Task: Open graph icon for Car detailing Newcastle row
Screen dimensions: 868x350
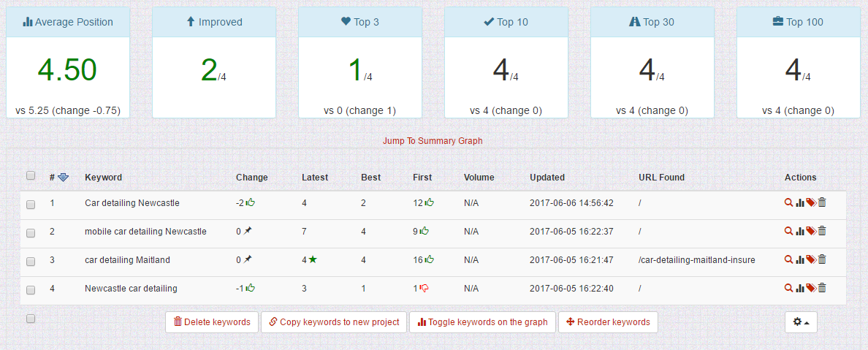Action: point(800,202)
